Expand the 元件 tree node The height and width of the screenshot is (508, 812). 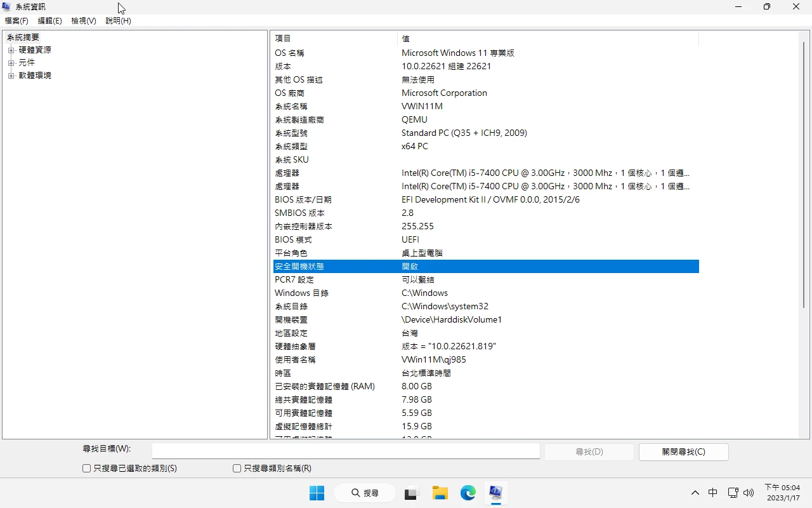[x=11, y=63]
